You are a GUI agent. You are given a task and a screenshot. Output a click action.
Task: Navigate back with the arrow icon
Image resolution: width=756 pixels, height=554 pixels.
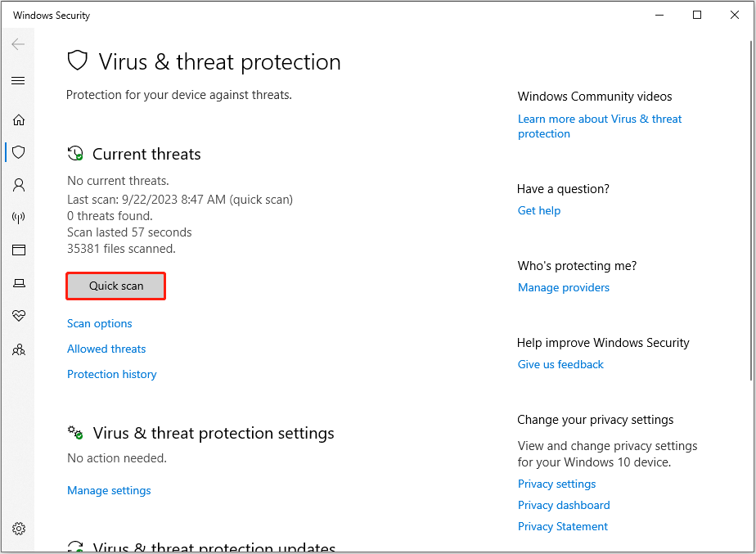tap(18, 44)
